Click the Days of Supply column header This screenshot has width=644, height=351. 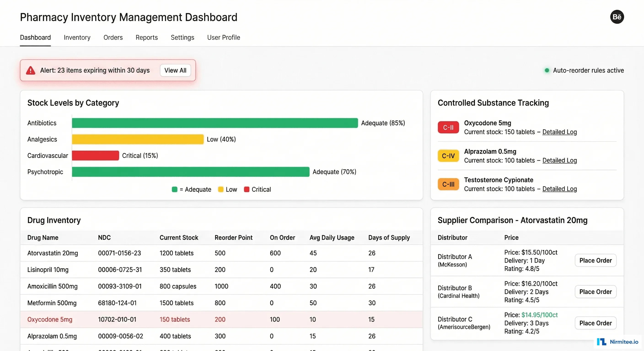pos(389,238)
